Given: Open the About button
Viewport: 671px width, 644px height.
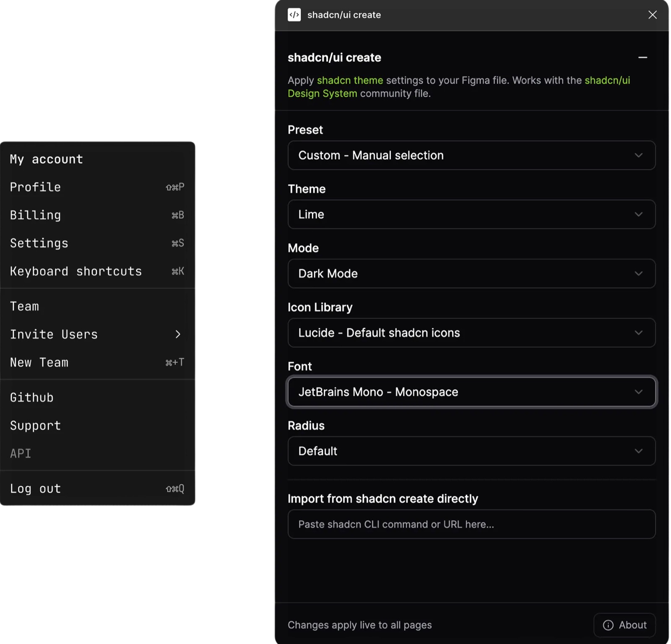Looking at the screenshot, I should (624, 625).
